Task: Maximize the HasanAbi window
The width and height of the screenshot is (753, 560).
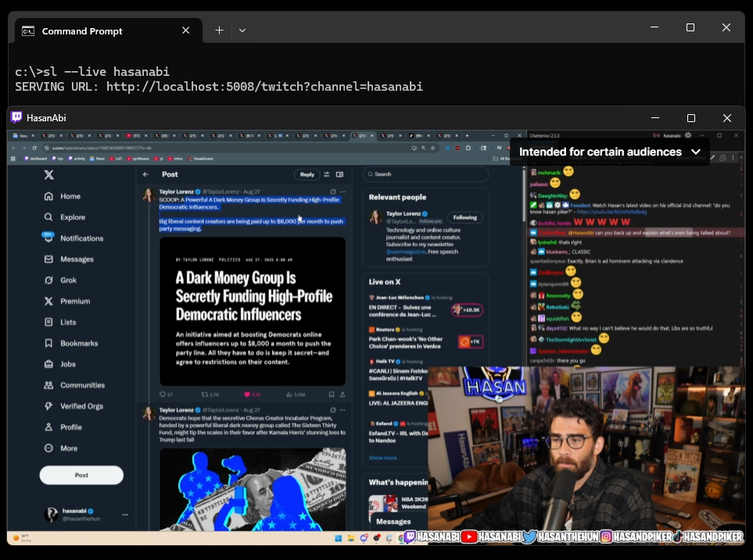Action: tap(690, 118)
